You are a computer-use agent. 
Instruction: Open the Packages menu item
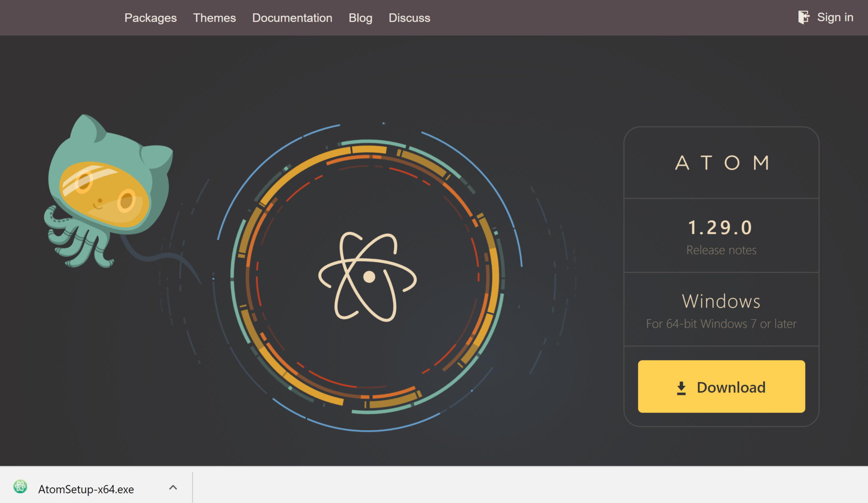point(150,18)
